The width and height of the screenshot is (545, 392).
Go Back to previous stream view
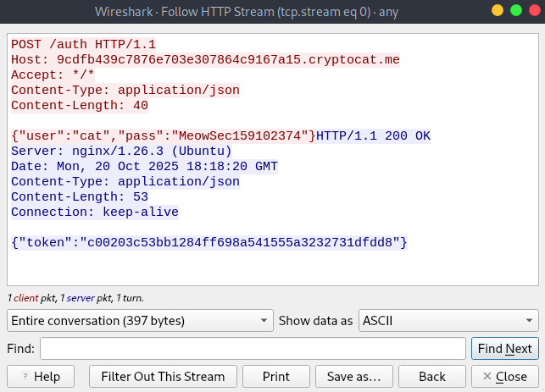(x=432, y=377)
